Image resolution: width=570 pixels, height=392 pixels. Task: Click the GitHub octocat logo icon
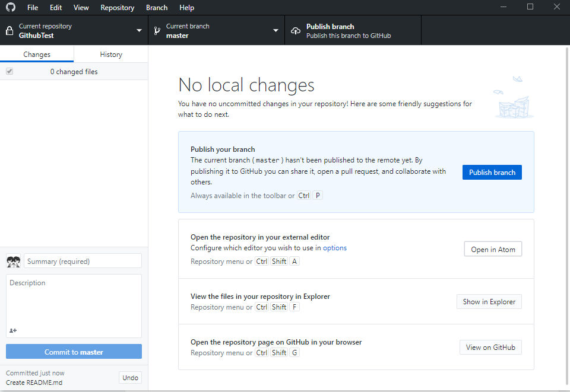click(x=11, y=8)
